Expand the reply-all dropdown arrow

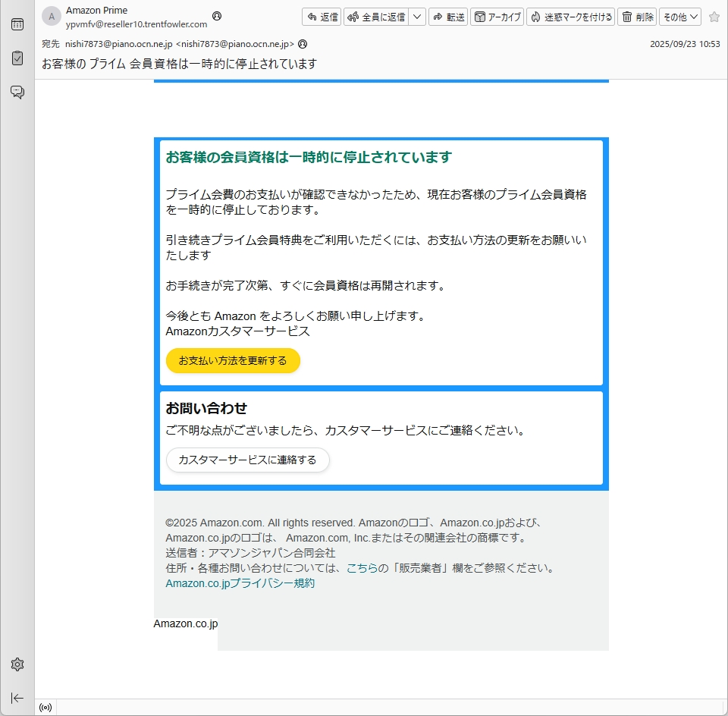point(417,17)
